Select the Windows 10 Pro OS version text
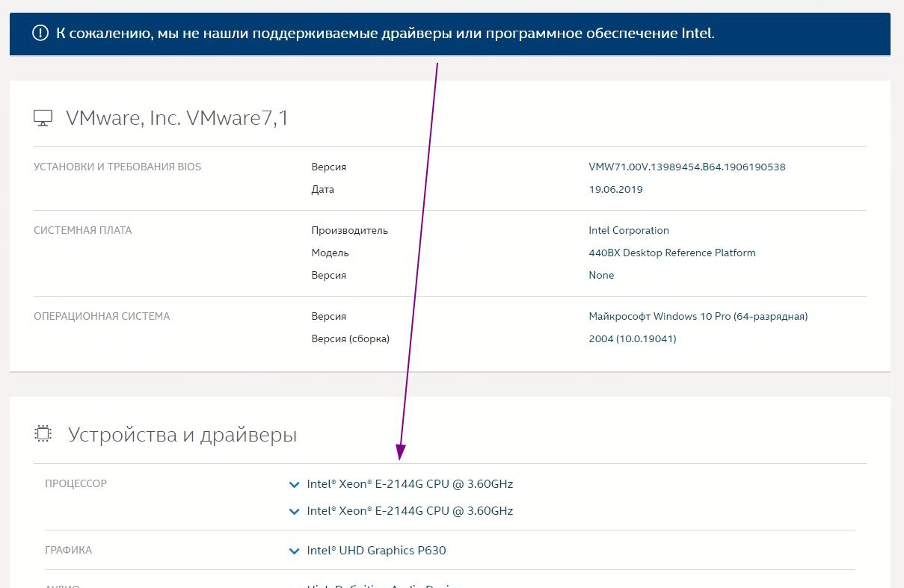Screen dimensions: 904x588 (x=698, y=316)
